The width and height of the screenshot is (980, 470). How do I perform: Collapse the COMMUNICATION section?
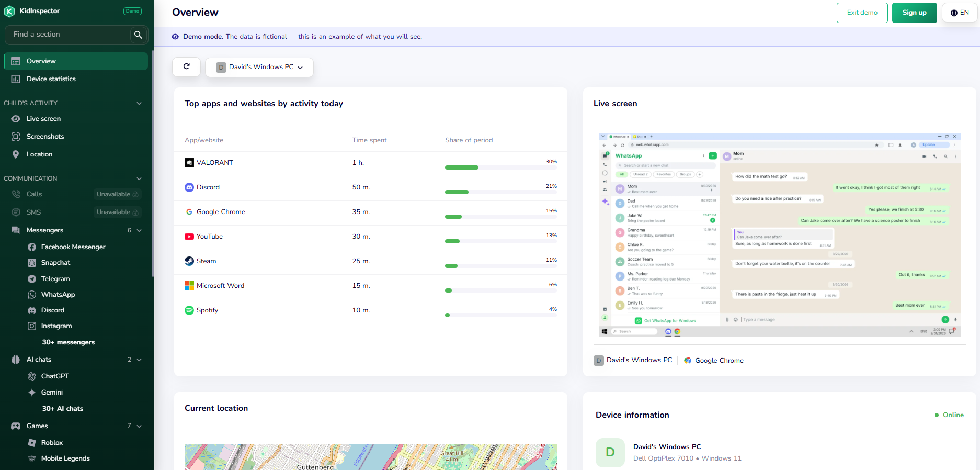pos(139,178)
